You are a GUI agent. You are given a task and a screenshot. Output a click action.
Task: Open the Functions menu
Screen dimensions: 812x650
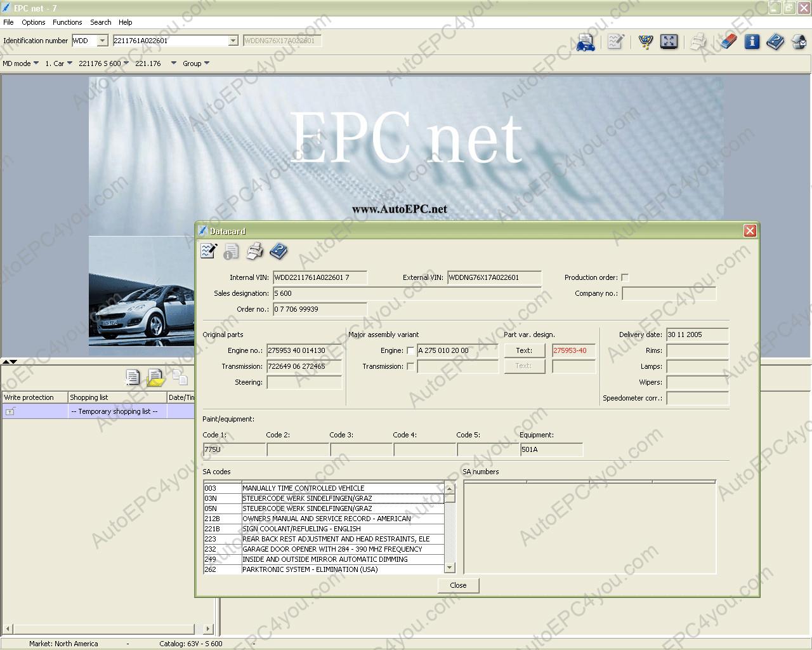click(67, 22)
